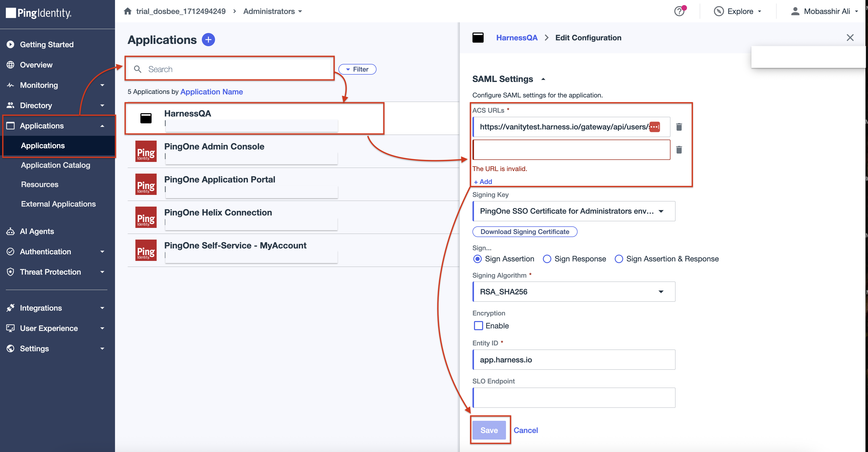868x452 pixels.
Task: Open External Applications in sidebar
Action: [58, 204]
